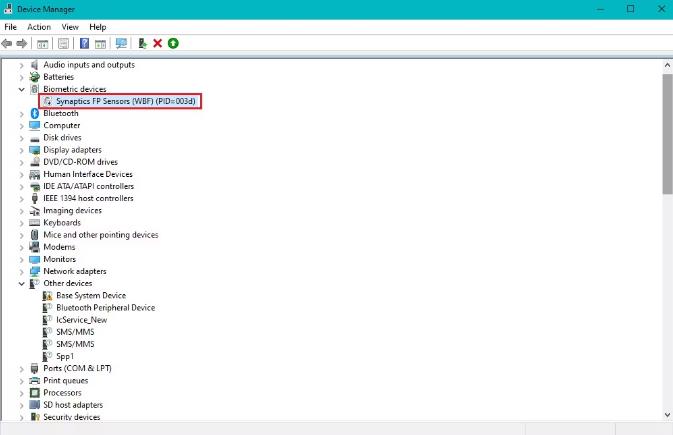
Task: Open the File menu
Action: [x=10, y=27]
